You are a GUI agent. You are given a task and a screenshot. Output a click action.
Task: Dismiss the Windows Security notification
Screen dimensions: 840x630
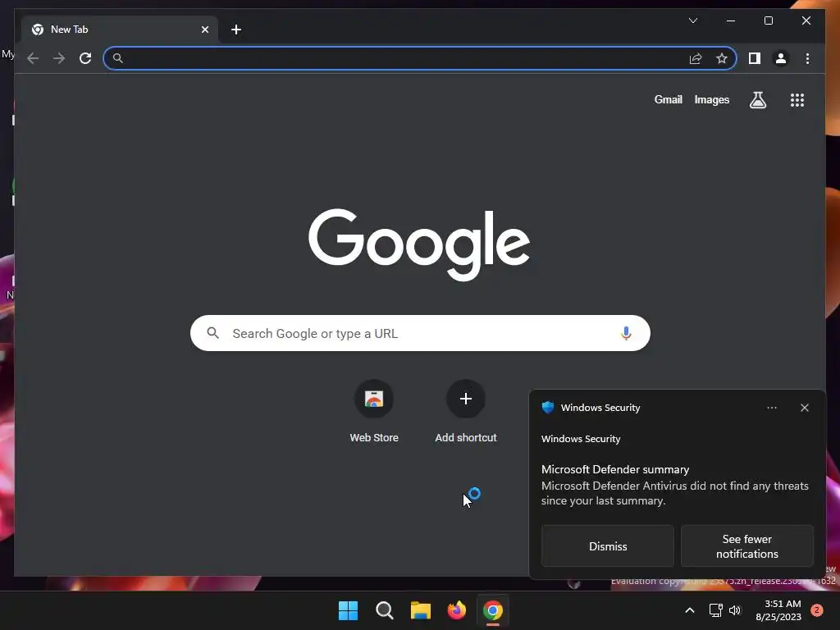(608, 546)
